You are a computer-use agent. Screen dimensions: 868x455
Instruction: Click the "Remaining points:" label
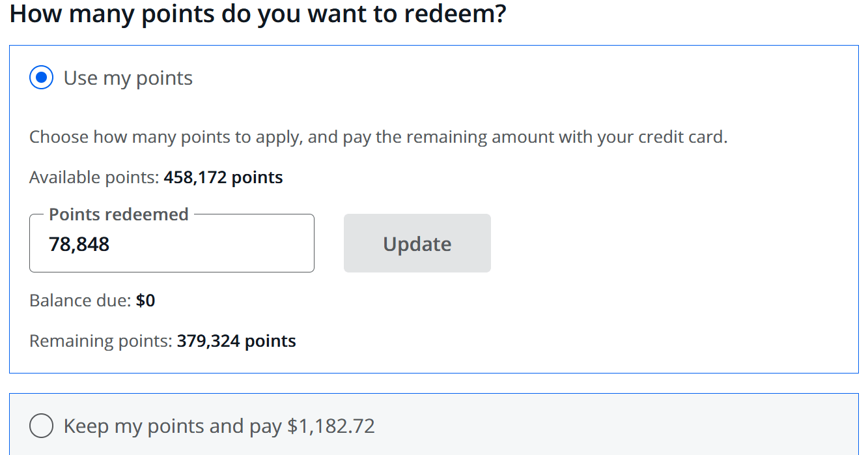[x=101, y=341]
